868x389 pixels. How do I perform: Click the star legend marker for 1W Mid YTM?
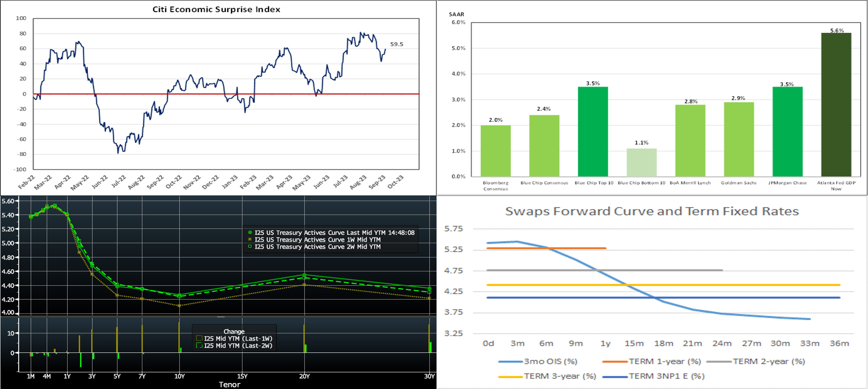coord(250,240)
